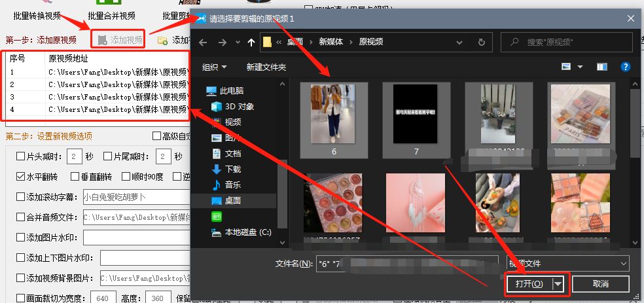Change view with the view mode icon
This screenshot has width=644, height=303.
click(566, 67)
